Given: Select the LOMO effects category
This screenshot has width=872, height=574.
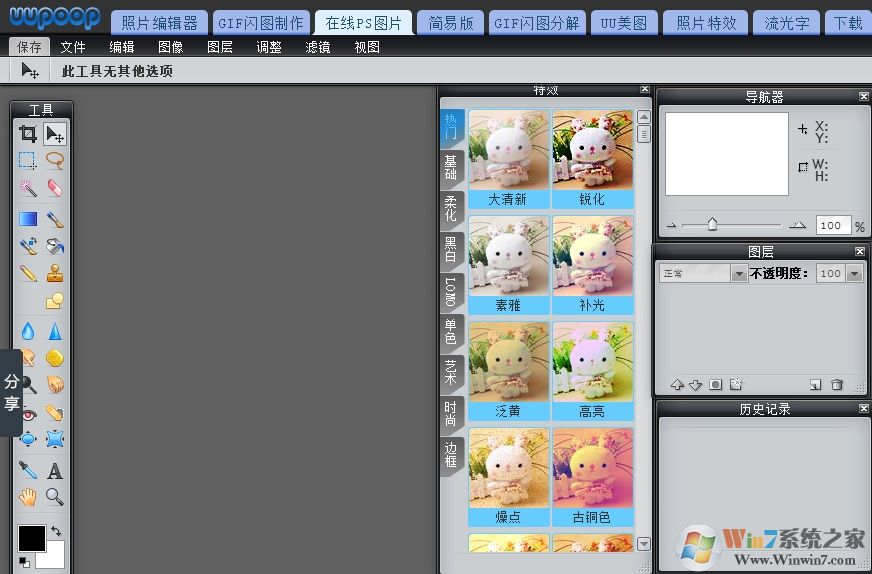Looking at the screenshot, I should [451, 291].
